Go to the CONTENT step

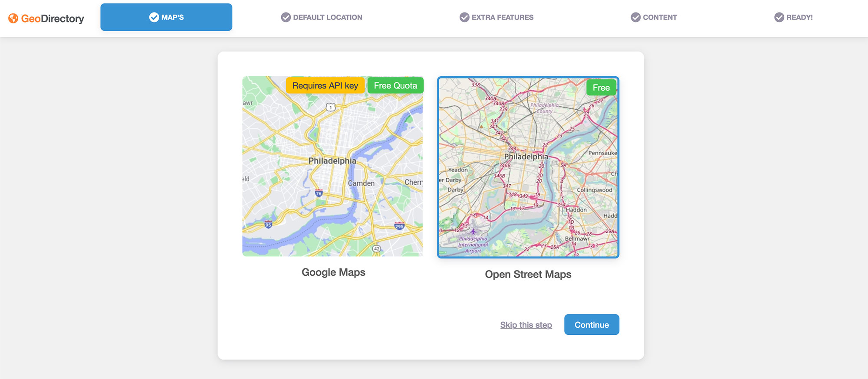coord(654,17)
